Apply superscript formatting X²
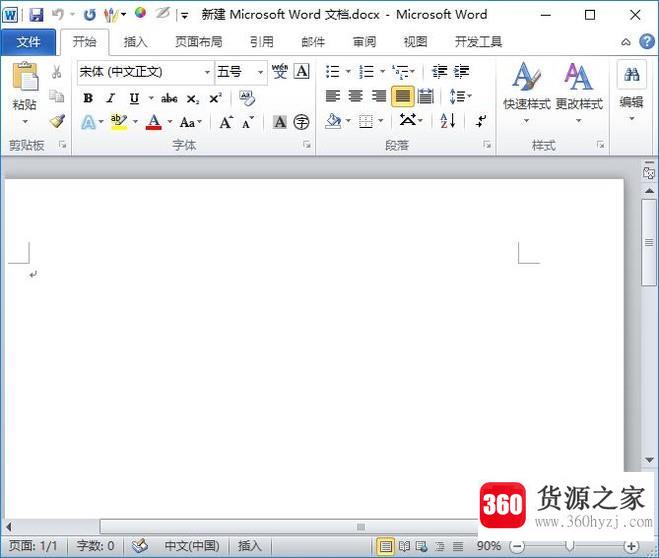 point(215,98)
